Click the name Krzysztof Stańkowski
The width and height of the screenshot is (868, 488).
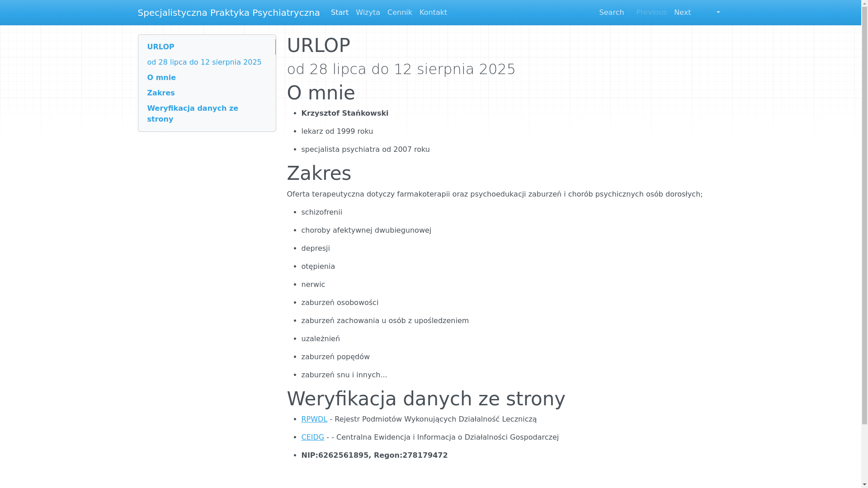pyautogui.click(x=345, y=113)
